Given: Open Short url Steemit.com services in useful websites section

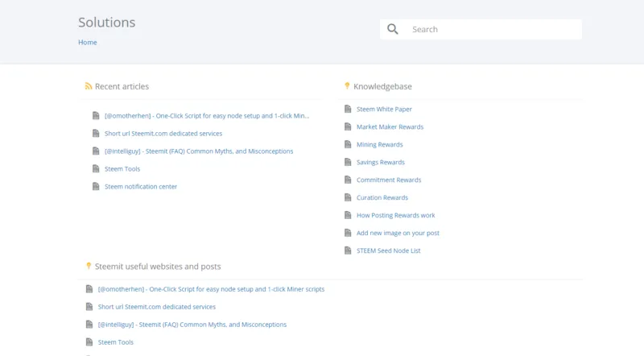Looking at the screenshot, I should 157,307.
